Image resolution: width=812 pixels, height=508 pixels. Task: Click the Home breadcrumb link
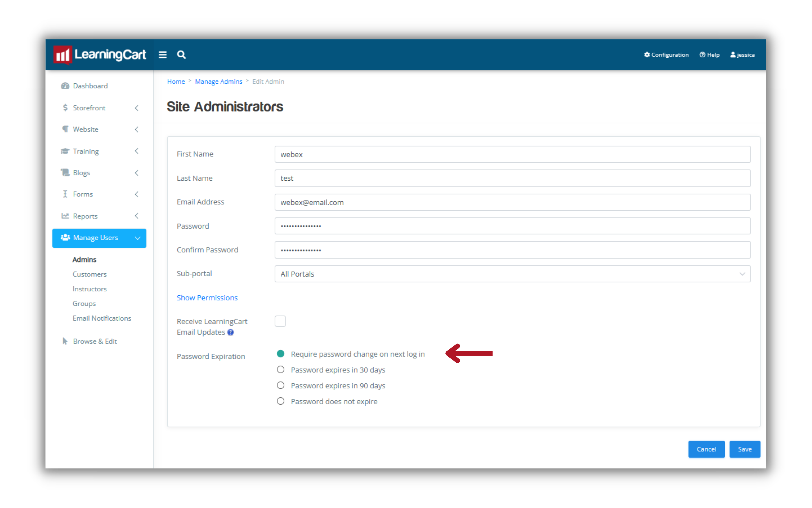pos(176,82)
